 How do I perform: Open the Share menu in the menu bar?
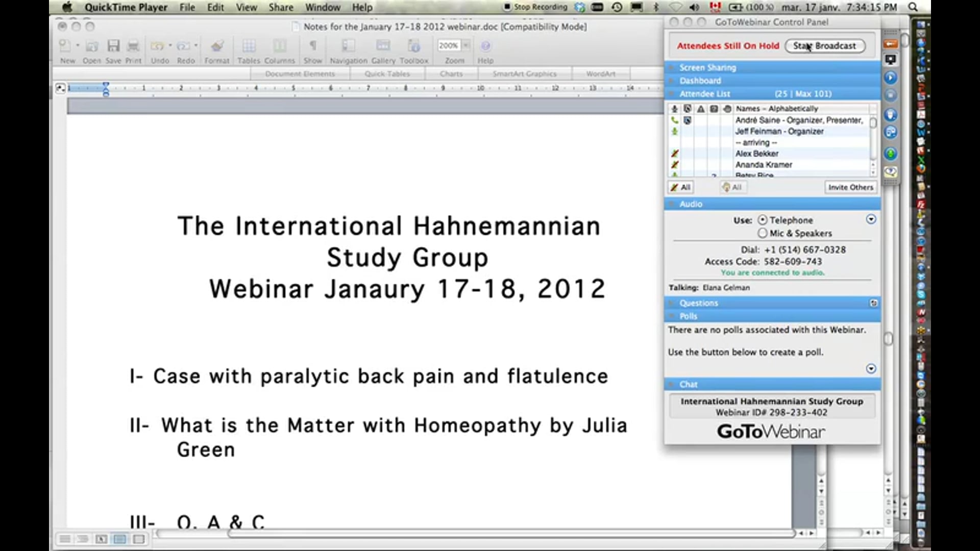coord(280,7)
